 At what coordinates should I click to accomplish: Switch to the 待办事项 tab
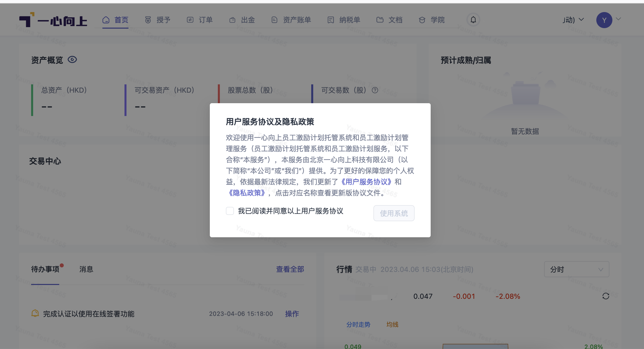pyautogui.click(x=45, y=269)
